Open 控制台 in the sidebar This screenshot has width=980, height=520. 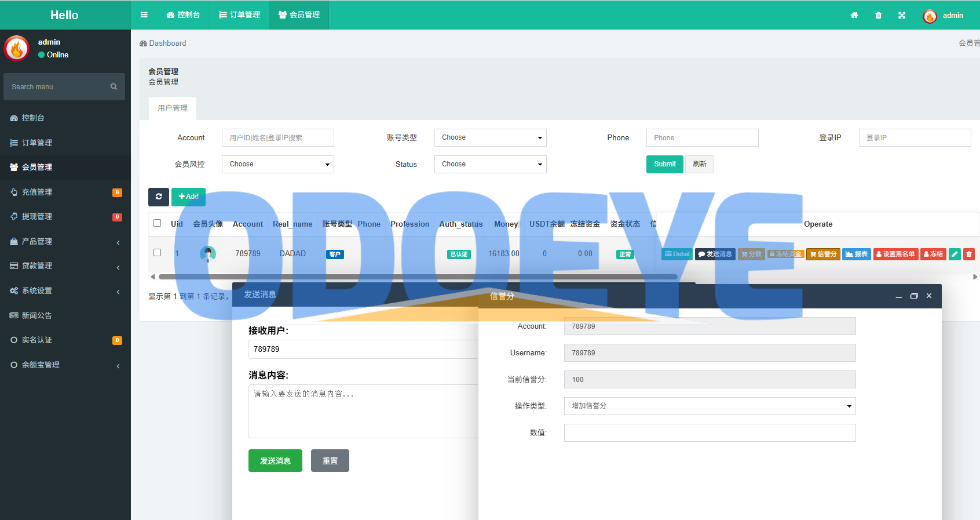(x=65, y=118)
